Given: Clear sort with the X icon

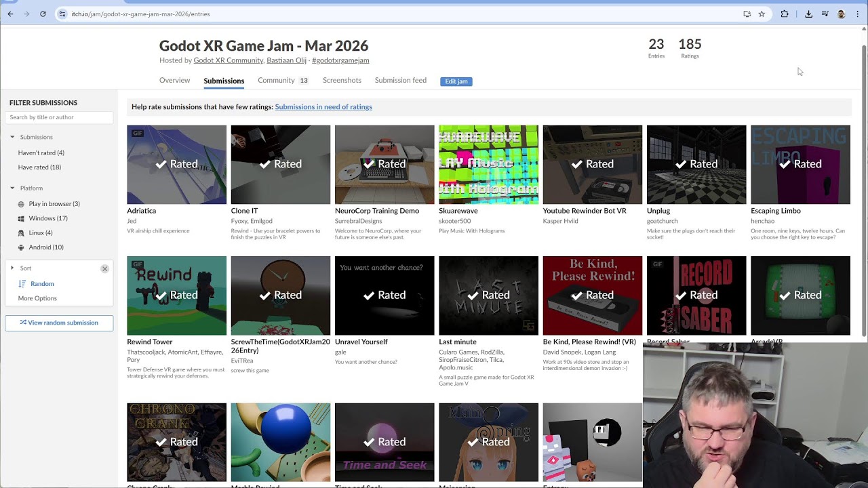Looking at the screenshot, I should pyautogui.click(x=104, y=268).
